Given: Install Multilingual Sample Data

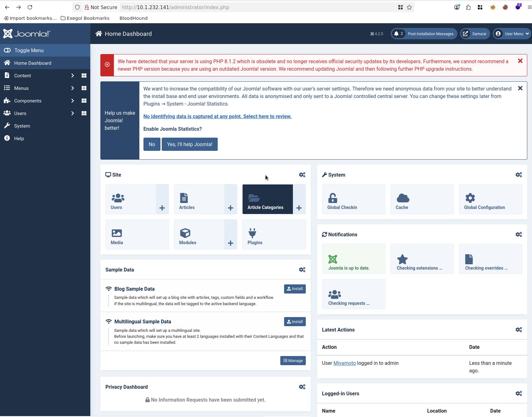Looking at the screenshot, I should pos(295,321).
